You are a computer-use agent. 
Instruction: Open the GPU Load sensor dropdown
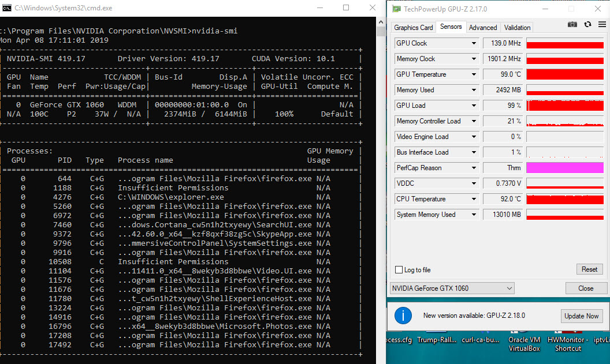tap(474, 105)
